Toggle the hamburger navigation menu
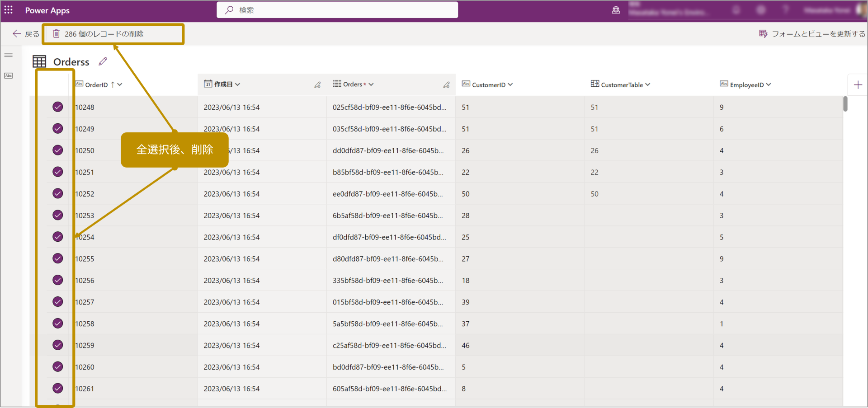The height and width of the screenshot is (408, 868). tap(9, 55)
